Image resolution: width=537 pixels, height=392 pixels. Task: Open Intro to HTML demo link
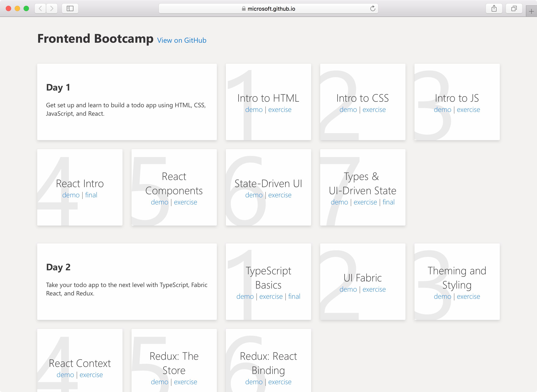tap(254, 110)
